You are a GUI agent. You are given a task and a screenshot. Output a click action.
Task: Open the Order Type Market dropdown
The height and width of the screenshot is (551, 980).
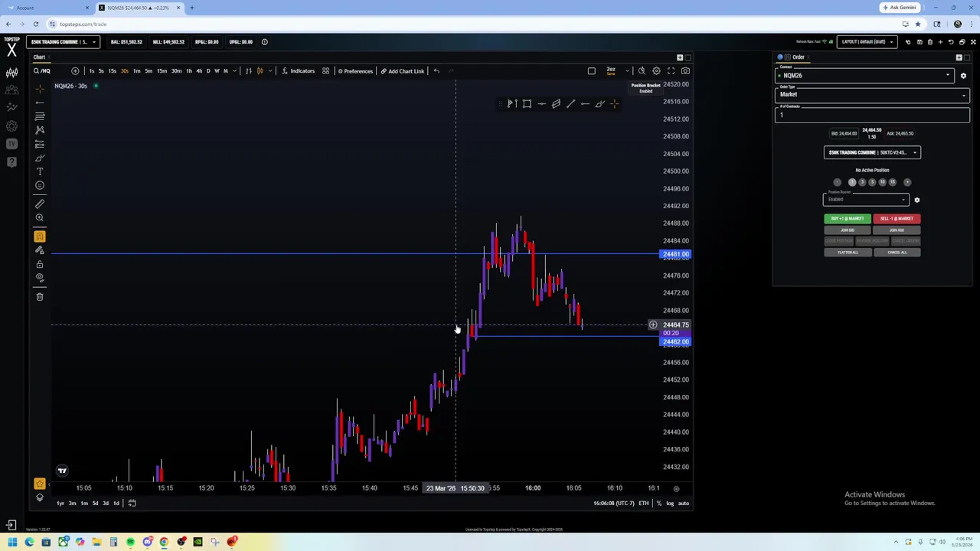[x=872, y=95]
